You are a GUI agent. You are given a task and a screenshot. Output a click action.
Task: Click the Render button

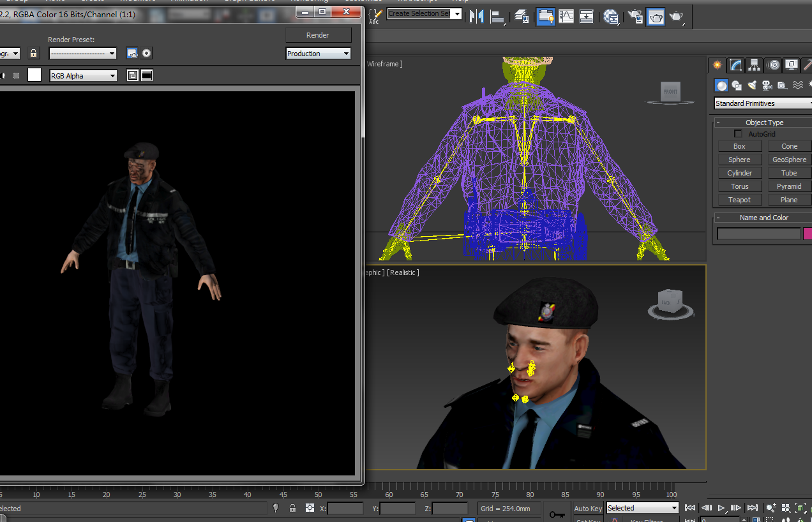[x=318, y=35]
